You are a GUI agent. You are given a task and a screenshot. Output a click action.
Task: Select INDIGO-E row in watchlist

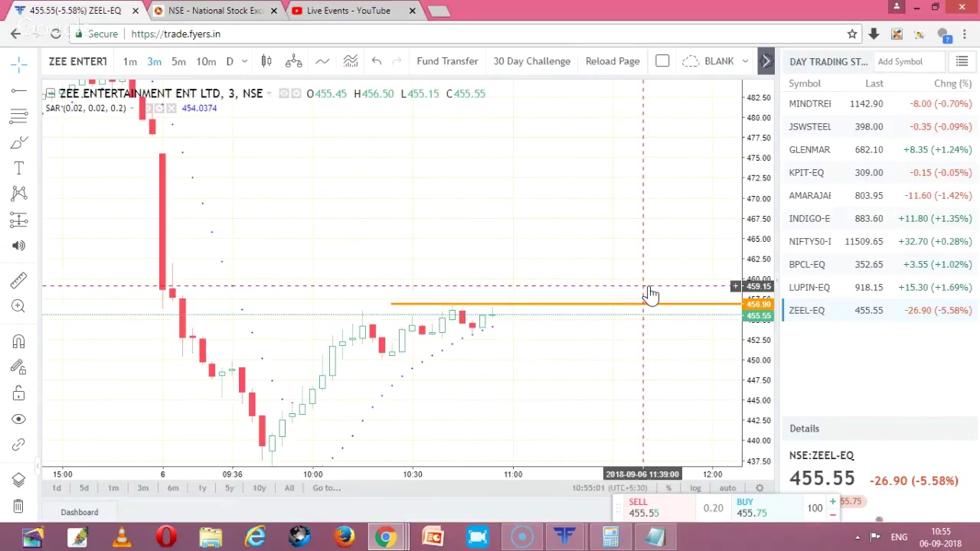[880, 218]
